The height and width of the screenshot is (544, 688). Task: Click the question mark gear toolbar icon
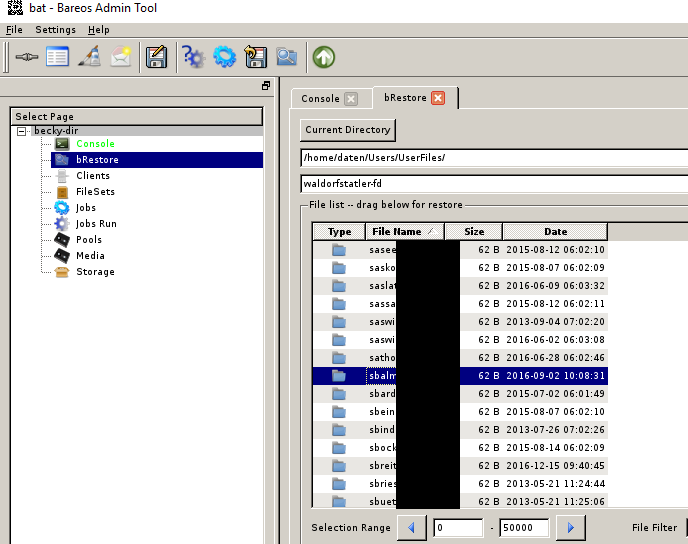coord(192,57)
